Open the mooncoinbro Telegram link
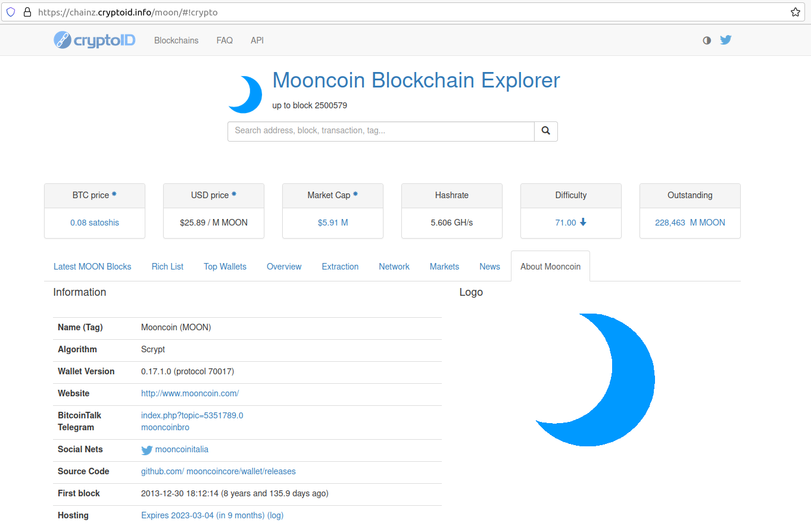This screenshot has width=811, height=532. point(165,427)
